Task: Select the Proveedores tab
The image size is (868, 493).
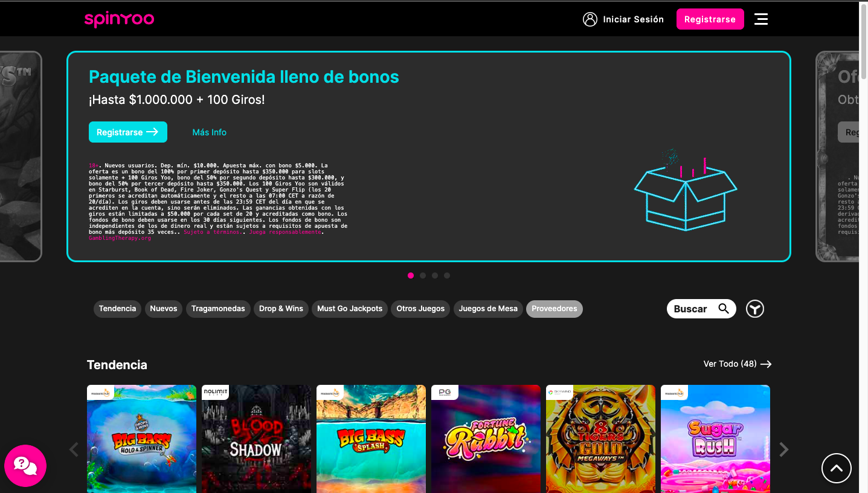Action: 555,309
